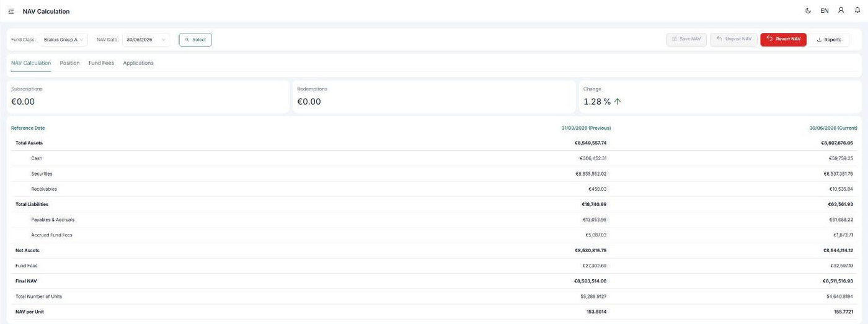868x324 pixels.
Task: Open the notifications bell
Action: point(857,11)
